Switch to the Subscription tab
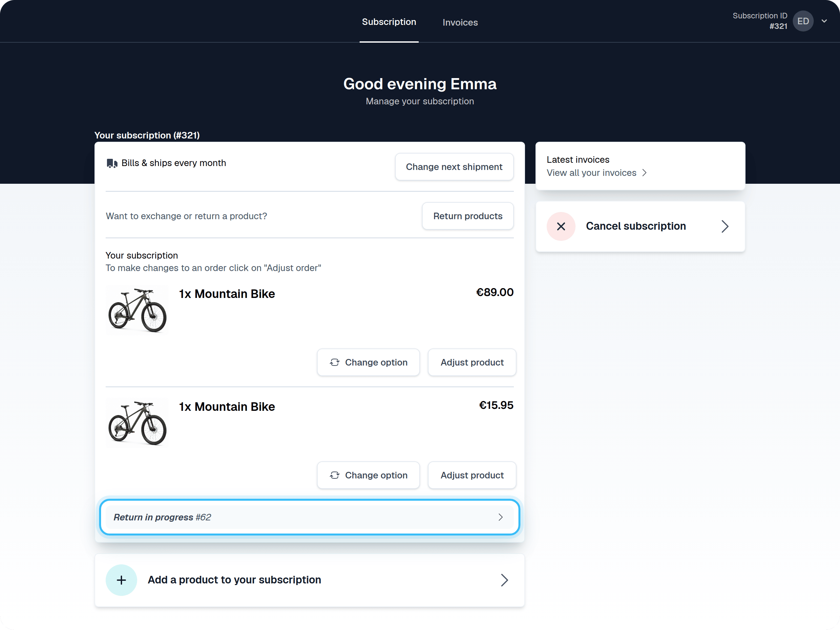Viewport: 840px width, 630px height. (389, 22)
